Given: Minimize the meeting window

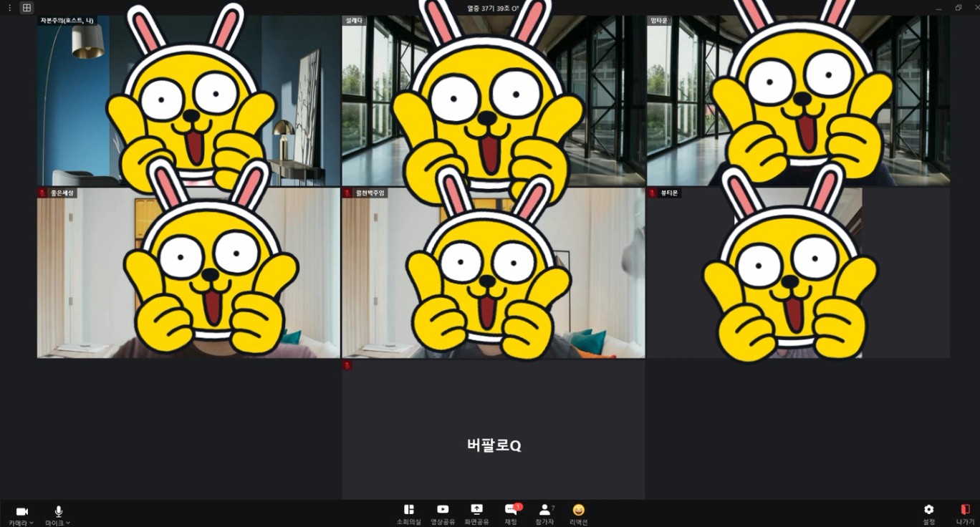Looking at the screenshot, I should pyautogui.click(x=939, y=8).
